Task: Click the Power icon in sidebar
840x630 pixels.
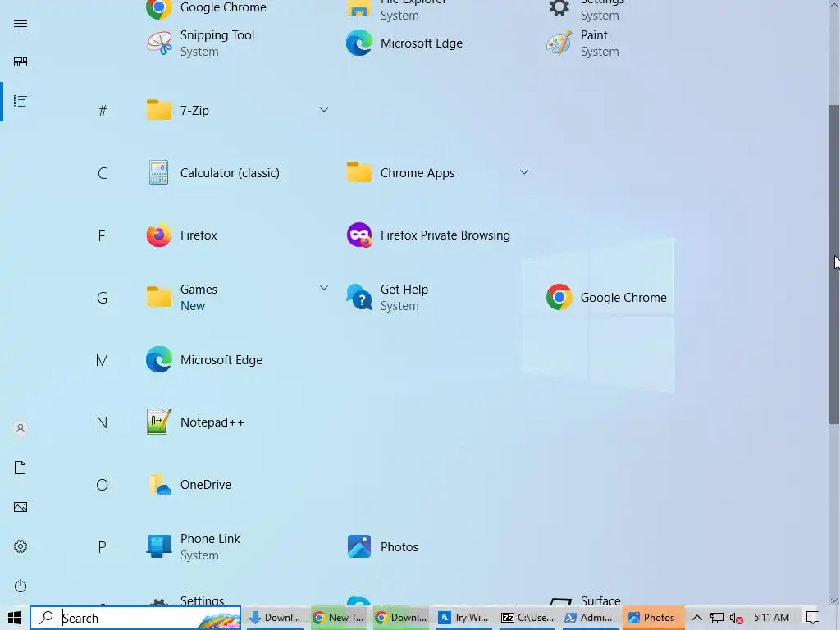Action: click(21, 586)
